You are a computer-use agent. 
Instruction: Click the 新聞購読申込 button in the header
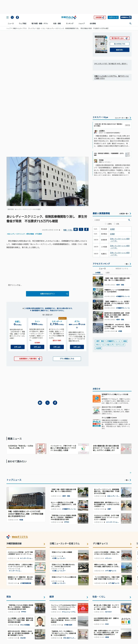126,17
